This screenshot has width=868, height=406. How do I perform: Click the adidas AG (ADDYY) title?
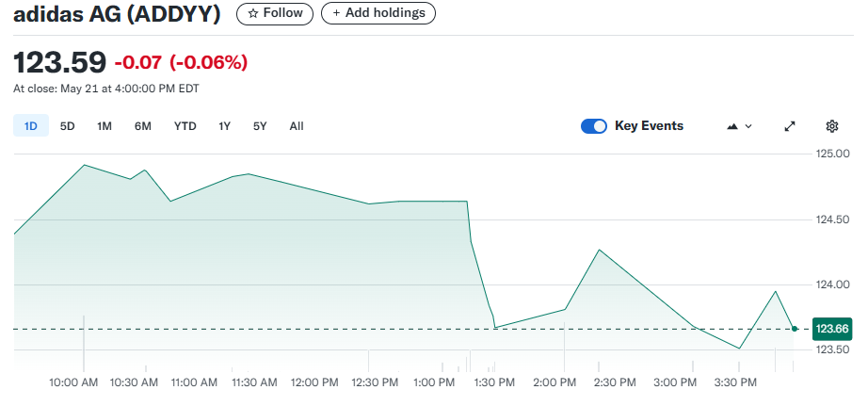pos(117,14)
